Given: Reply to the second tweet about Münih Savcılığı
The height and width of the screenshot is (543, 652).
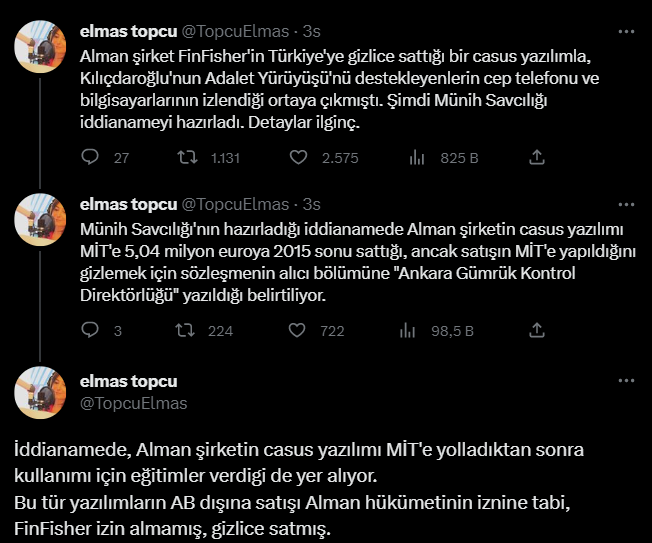Looking at the screenshot, I should point(89,330).
